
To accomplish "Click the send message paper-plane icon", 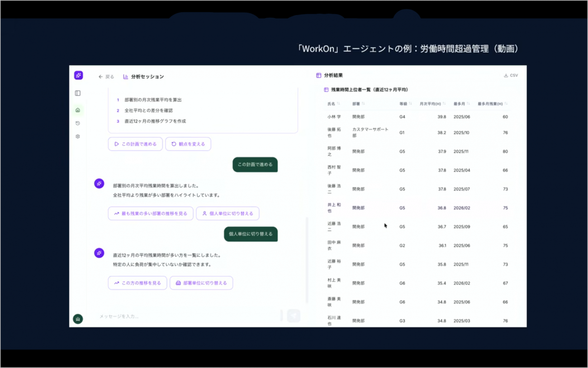I will coord(294,315).
